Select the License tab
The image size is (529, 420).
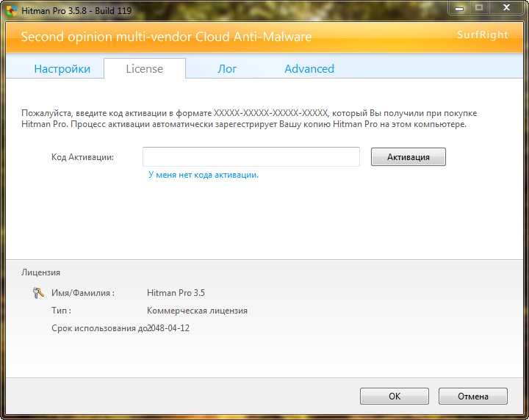tap(145, 69)
